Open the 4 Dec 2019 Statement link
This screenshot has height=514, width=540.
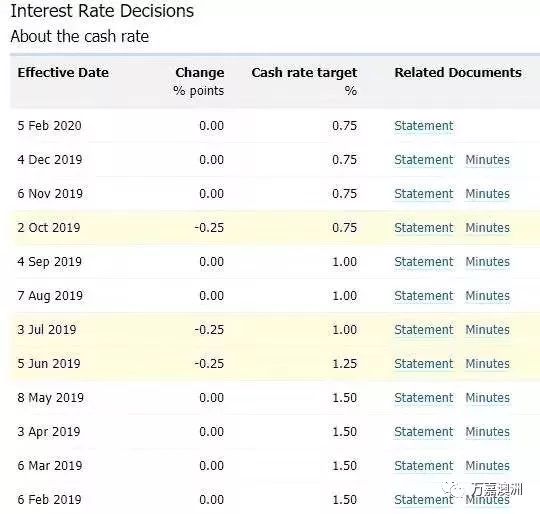(x=424, y=160)
